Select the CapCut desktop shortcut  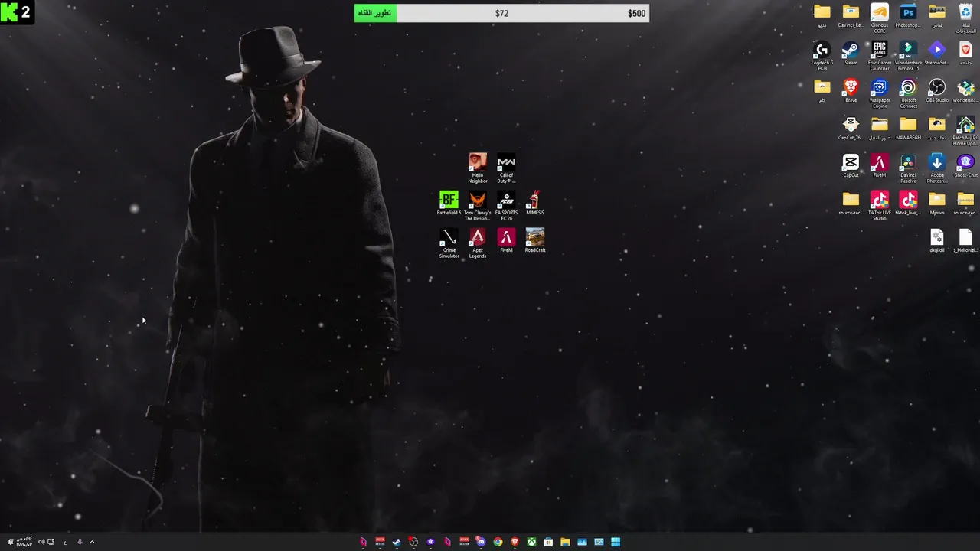click(851, 165)
